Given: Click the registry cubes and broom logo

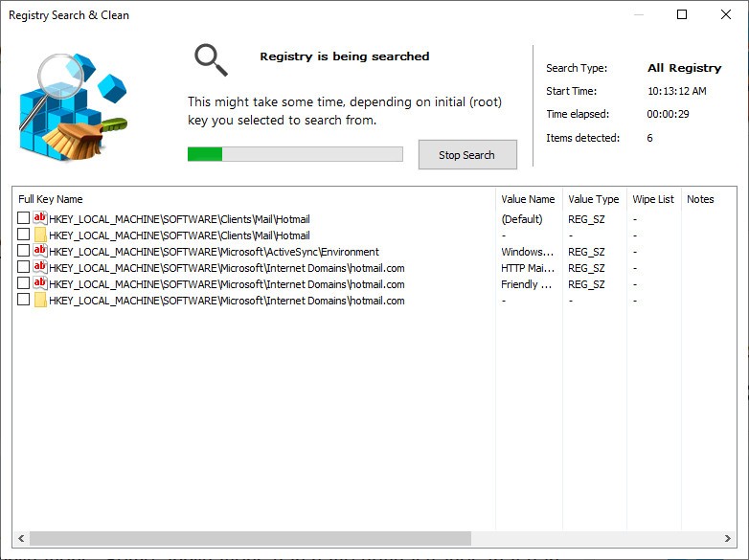Looking at the screenshot, I should 72,105.
